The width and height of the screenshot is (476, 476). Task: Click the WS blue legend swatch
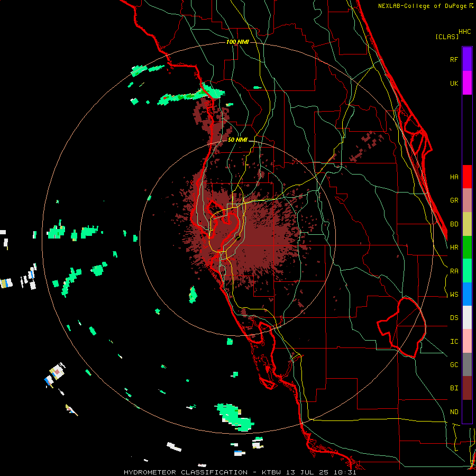[467, 294]
